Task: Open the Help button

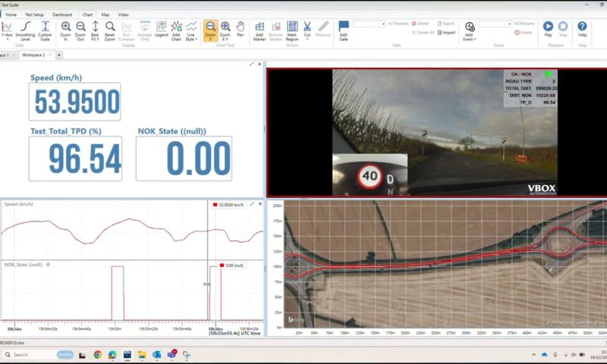Action: (x=582, y=29)
